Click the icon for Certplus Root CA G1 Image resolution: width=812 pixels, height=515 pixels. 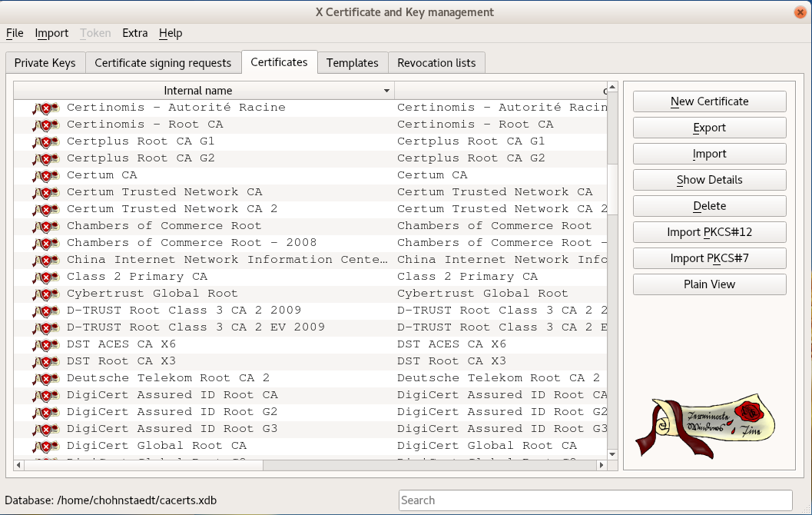tap(45, 141)
